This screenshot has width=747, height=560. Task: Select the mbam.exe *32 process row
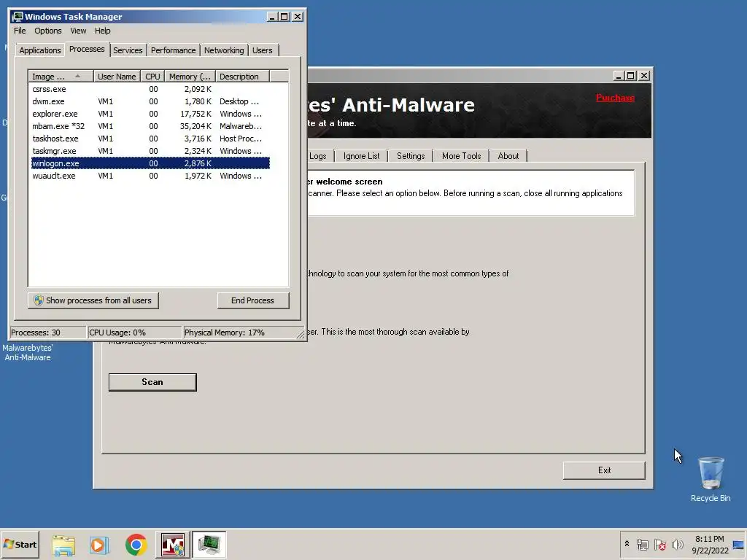(x=150, y=126)
